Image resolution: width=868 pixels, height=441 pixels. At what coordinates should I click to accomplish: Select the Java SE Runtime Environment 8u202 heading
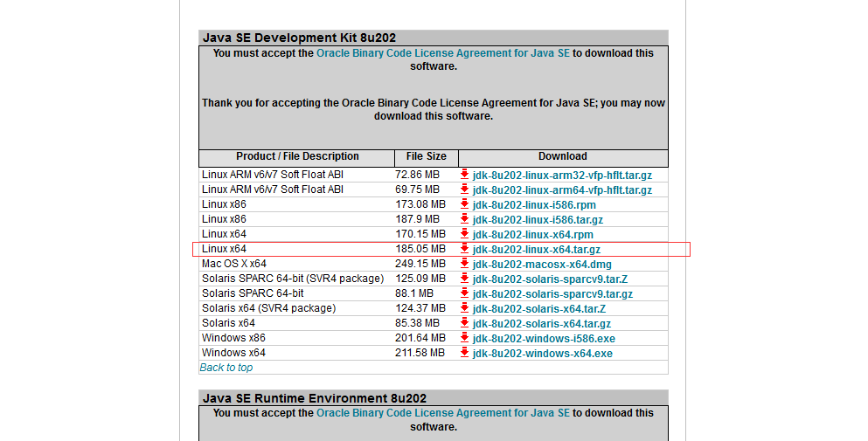(x=315, y=398)
